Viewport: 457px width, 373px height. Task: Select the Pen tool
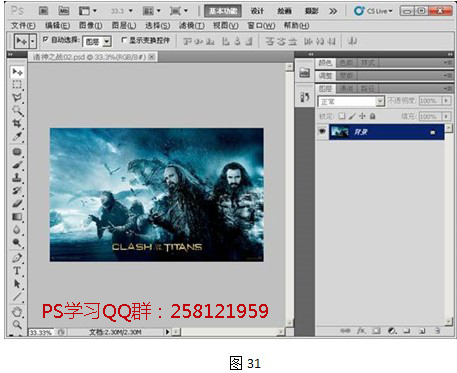(x=17, y=257)
